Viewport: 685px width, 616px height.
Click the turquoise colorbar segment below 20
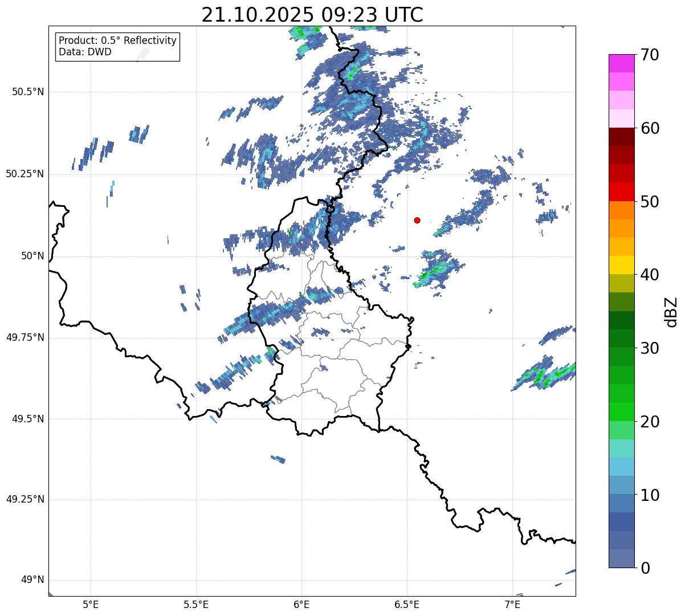(x=622, y=448)
